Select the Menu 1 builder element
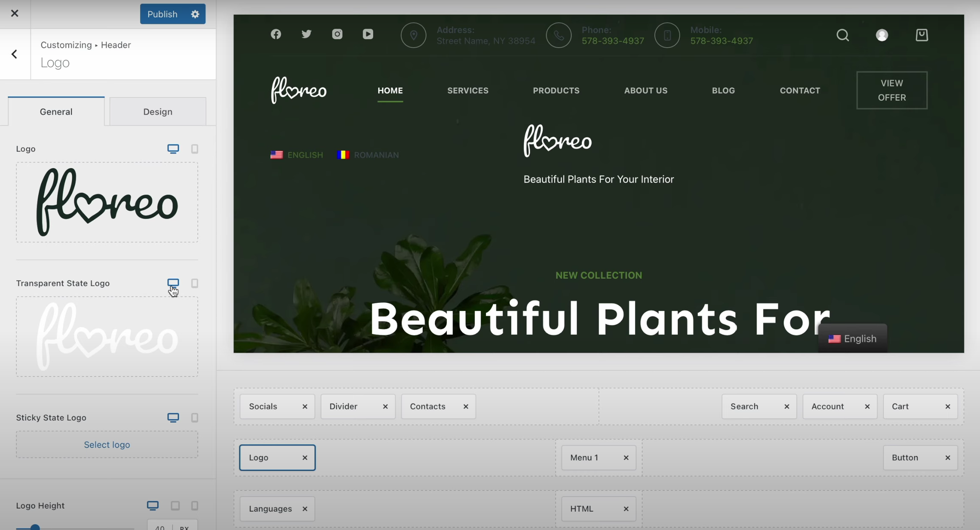The height and width of the screenshot is (530, 980). (x=584, y=458)
